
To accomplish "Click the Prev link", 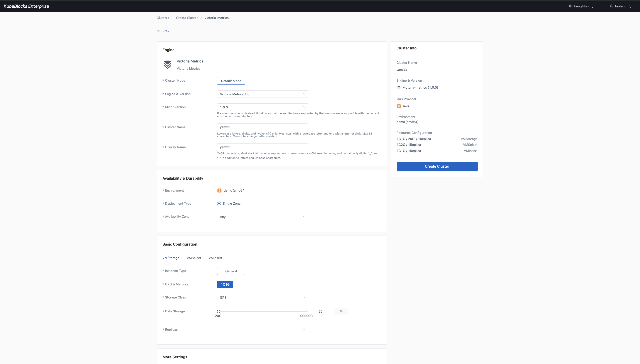I will [163, 31].
